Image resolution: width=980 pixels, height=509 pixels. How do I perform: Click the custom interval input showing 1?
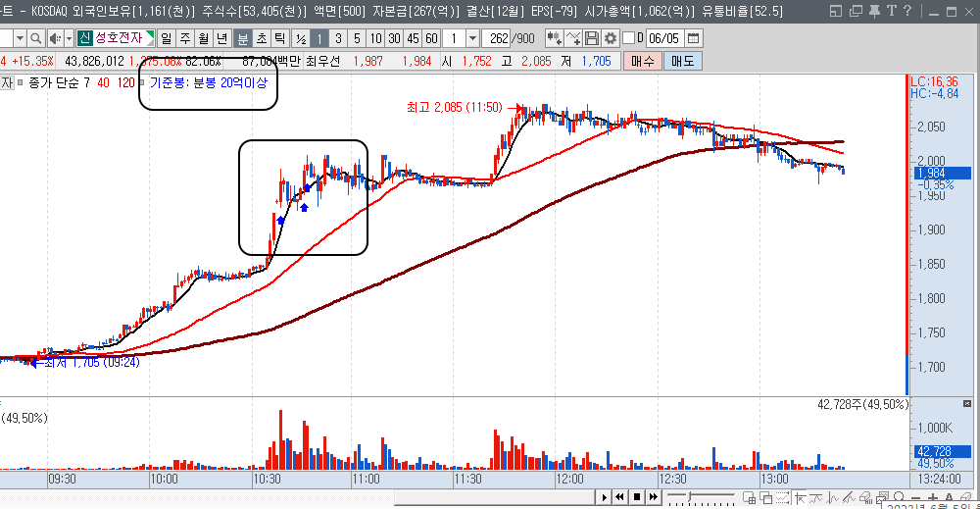point(455,39)
